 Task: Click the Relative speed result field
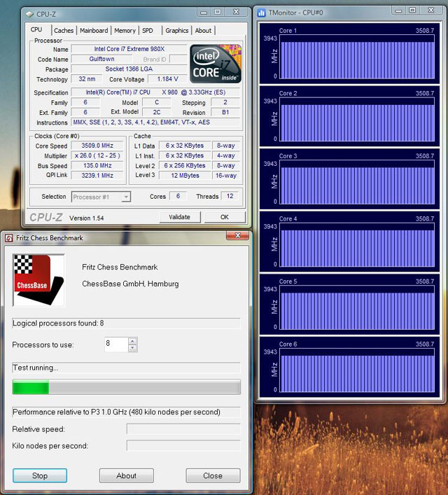pyautogui.click(x=183, y=429)
